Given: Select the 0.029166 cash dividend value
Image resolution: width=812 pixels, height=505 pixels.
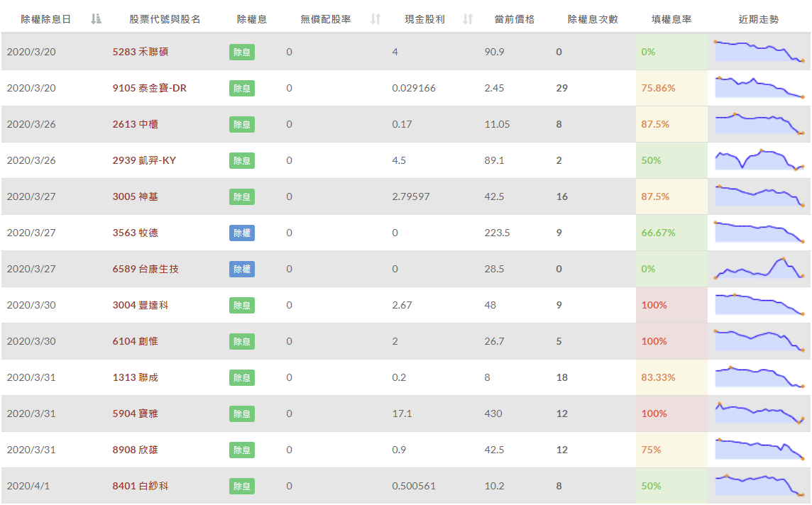Looking at the screenshot, I should tap(414, 88).
